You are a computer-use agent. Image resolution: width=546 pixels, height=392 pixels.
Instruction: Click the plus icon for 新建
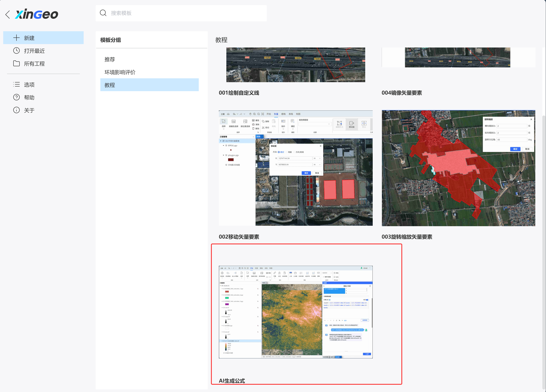[16, 38]
